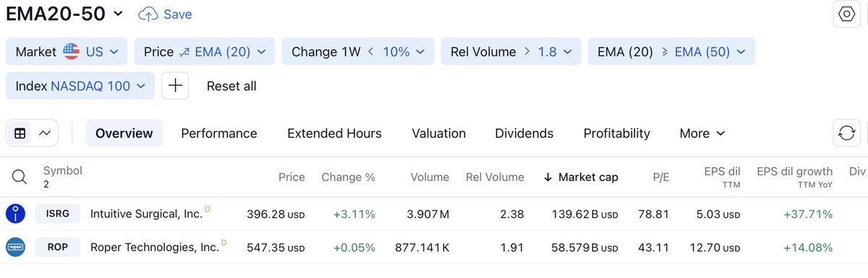Toggle Market cap sort order
The height and width of the screenshot is (278, 868).
pos(581,177)
